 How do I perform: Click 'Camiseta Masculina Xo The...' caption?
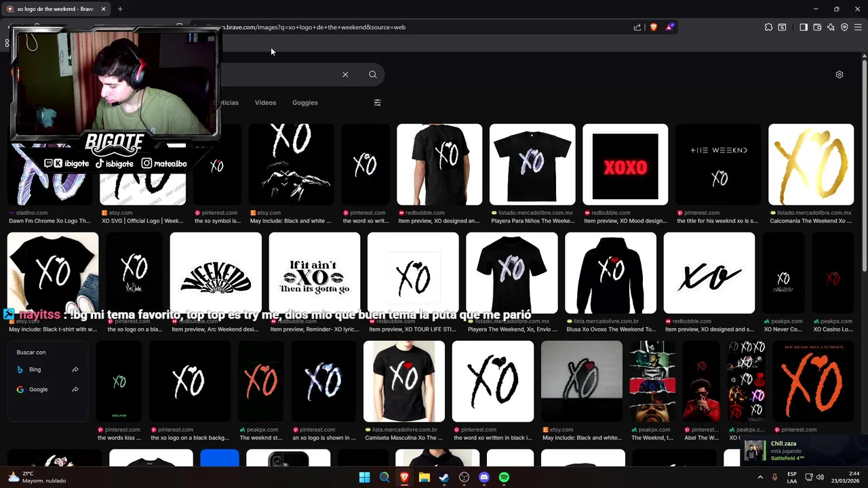403,438
